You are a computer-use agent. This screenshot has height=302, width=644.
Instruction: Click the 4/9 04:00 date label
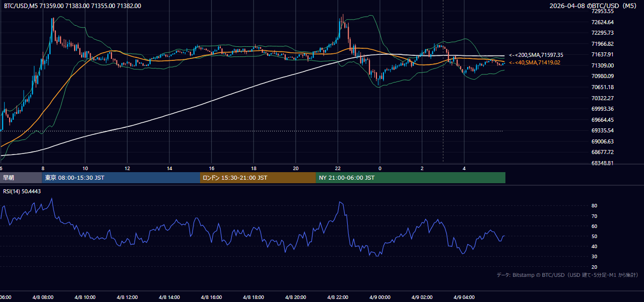pos(464,297)
